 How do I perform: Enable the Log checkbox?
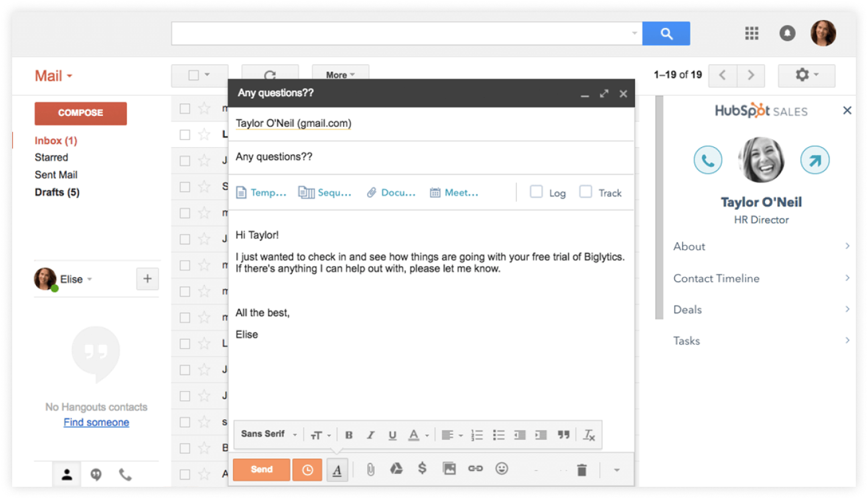click(x=536, y=191)
